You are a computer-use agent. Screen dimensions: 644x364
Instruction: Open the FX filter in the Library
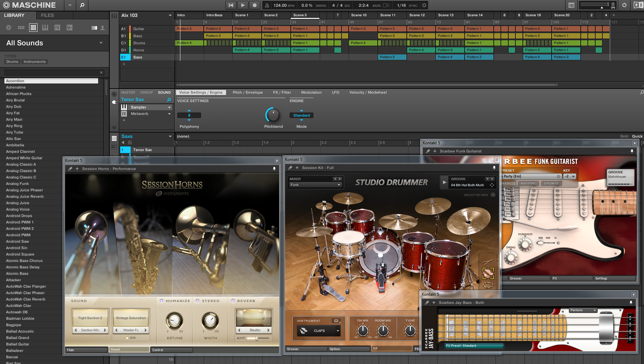[57, 28]
